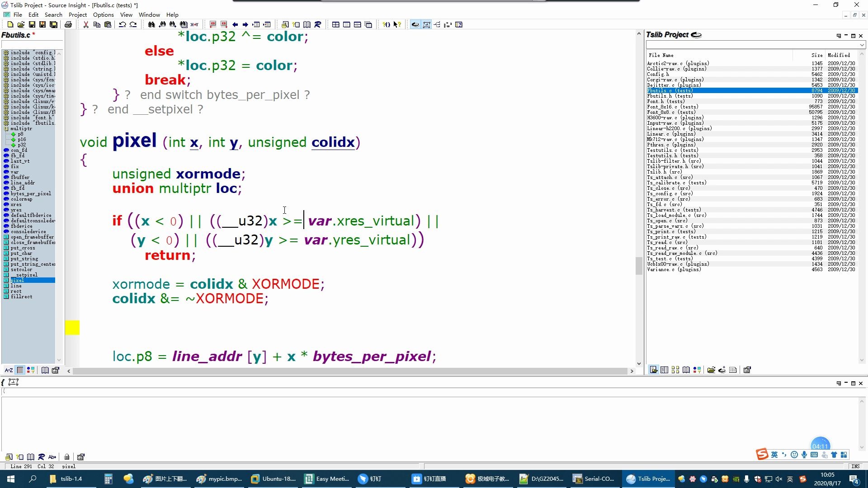Click the Save file toolbar icon

click(32, 24)
